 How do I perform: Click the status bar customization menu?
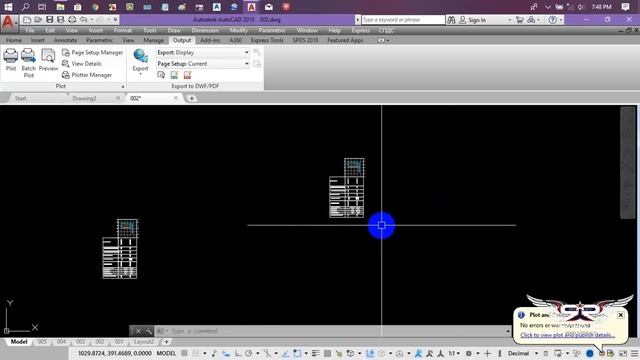coord(635,353)
